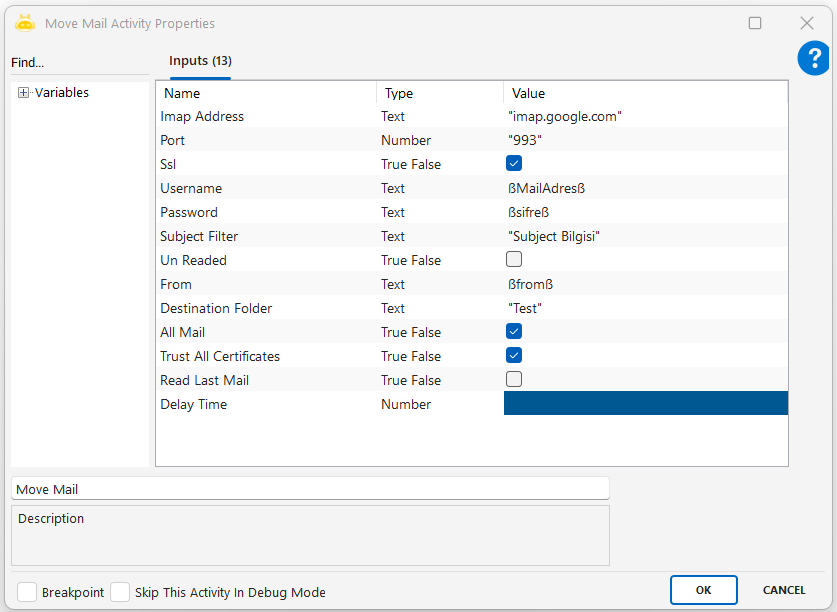
Task: Enable the Un Readed checkbox
Action: (x=514, y=259)
